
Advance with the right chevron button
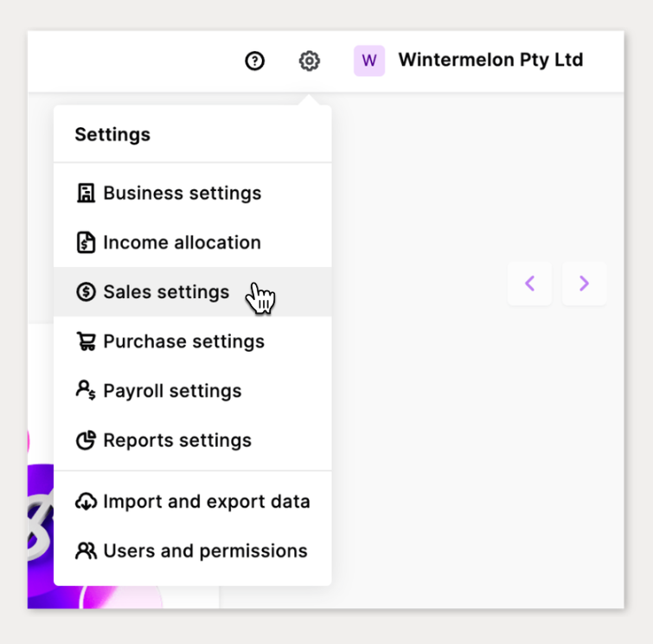tap(584, 284)
